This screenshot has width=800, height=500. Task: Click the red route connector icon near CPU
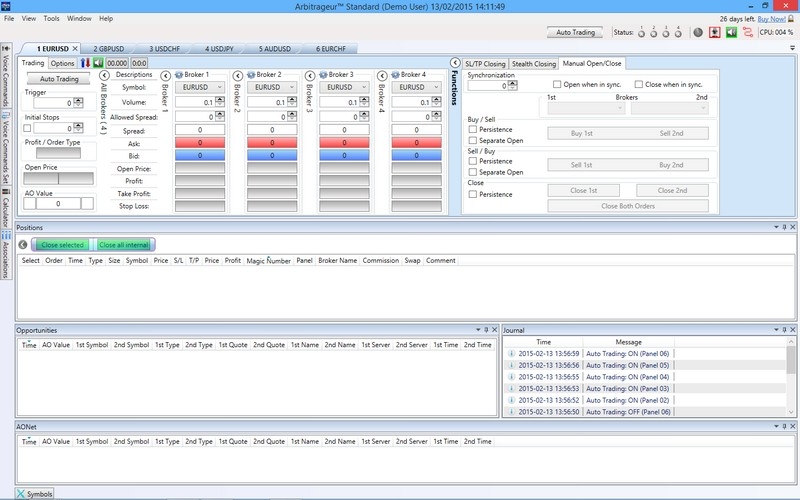click(748, 32)
